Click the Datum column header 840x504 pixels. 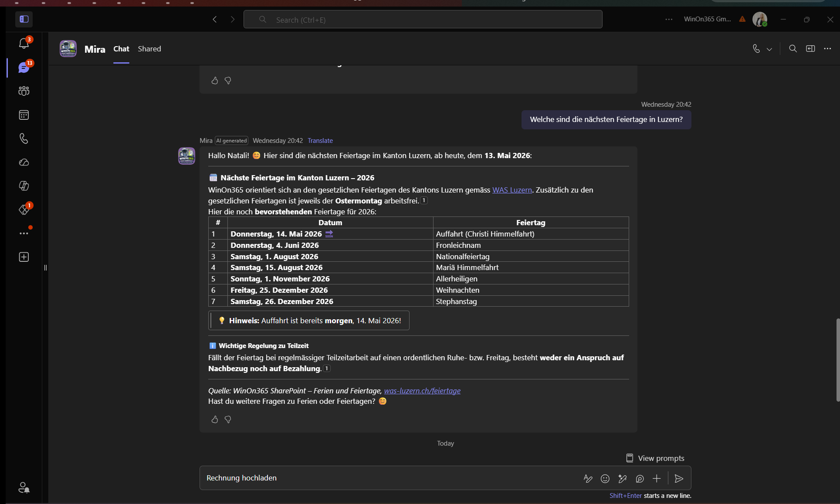point(330,223)
